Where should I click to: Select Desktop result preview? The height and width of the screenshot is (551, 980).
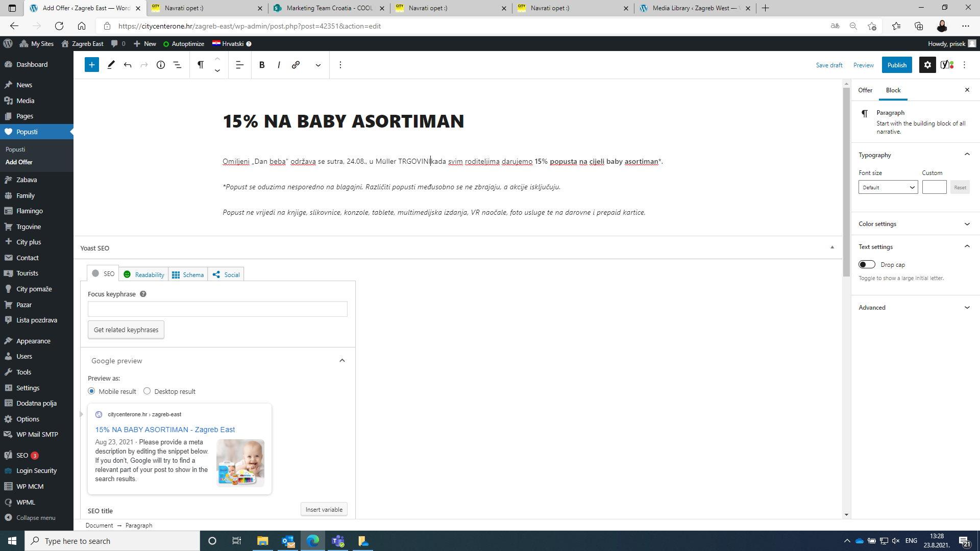pos(147,391)
